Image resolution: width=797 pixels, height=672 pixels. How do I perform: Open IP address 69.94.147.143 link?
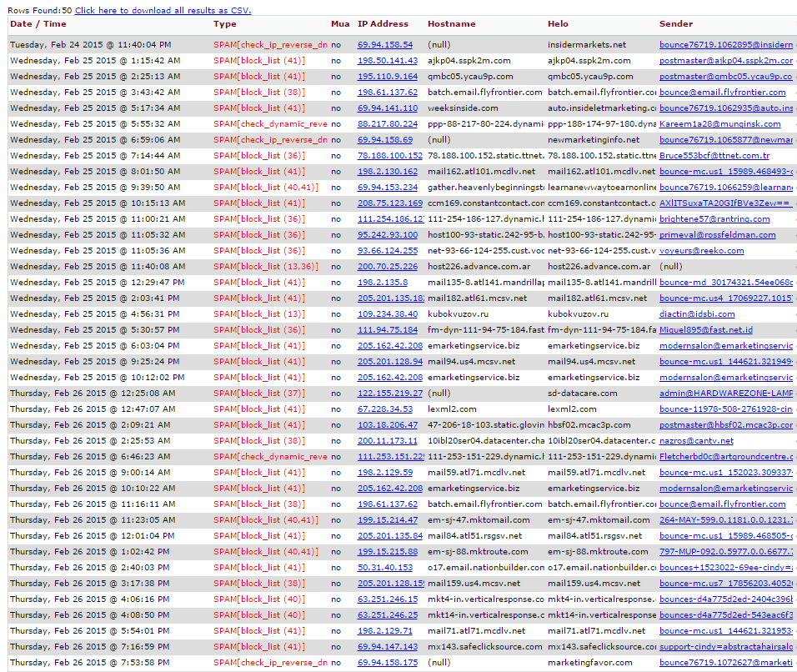click(388, 647)
